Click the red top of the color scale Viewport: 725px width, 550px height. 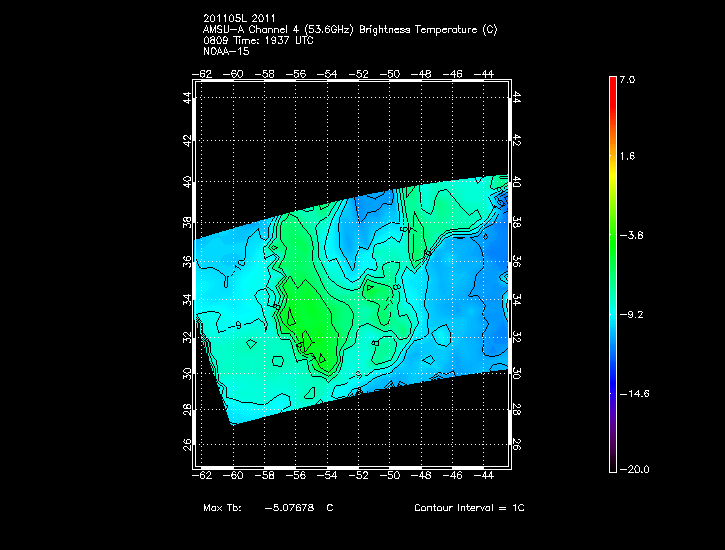(x=613, y=86)
